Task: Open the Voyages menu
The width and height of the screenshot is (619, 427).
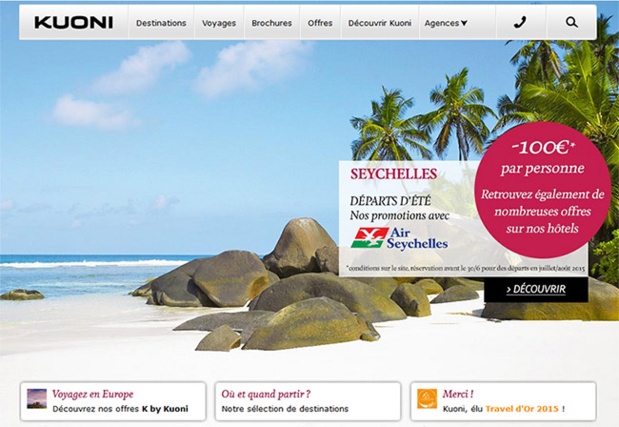Action: 219,23
